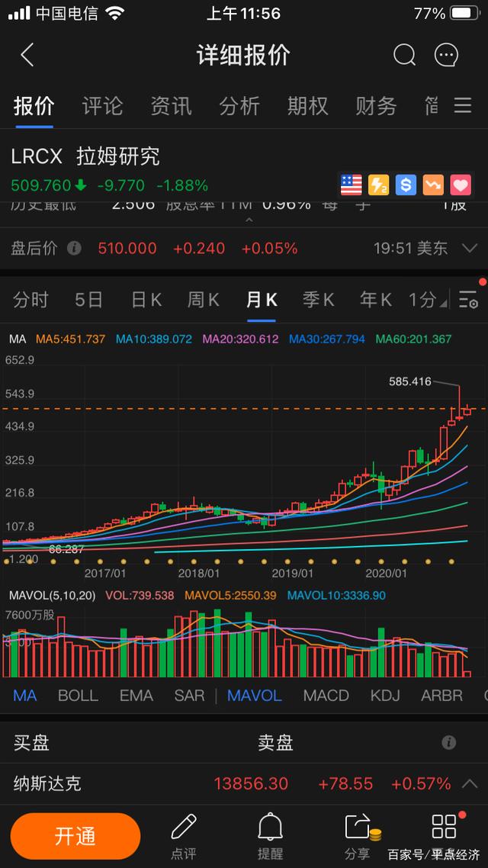Switch to the 期权 tab
The height and width of the screenshot is (868, 488).
(307, 105)
